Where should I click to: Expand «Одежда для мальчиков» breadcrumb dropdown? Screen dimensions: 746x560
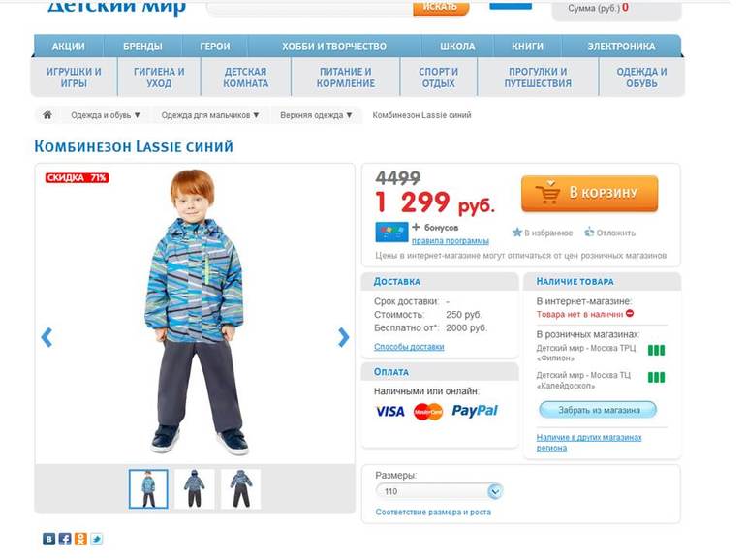[210, 115]
